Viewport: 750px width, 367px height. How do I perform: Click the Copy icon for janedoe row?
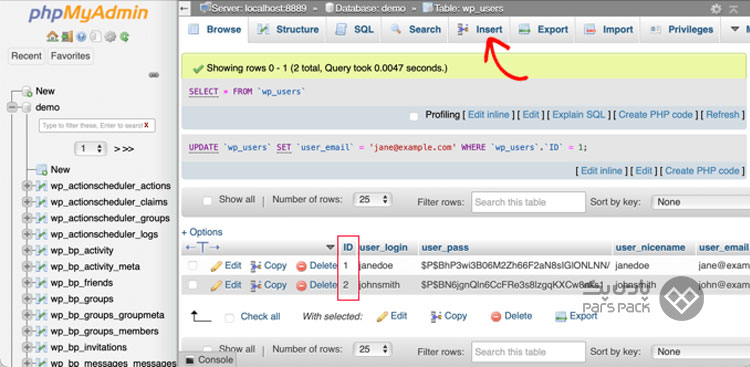(x=256, y=266)
